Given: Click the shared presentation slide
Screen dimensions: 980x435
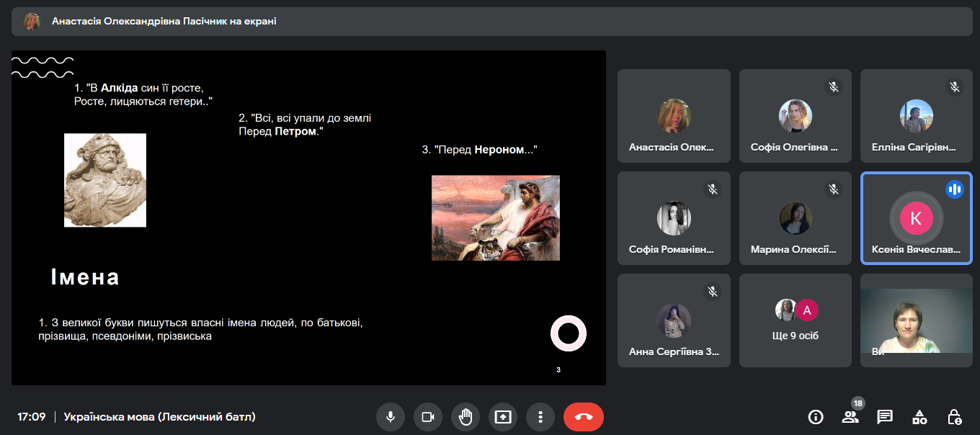Looking at the screenshot, I should [308, 217].
